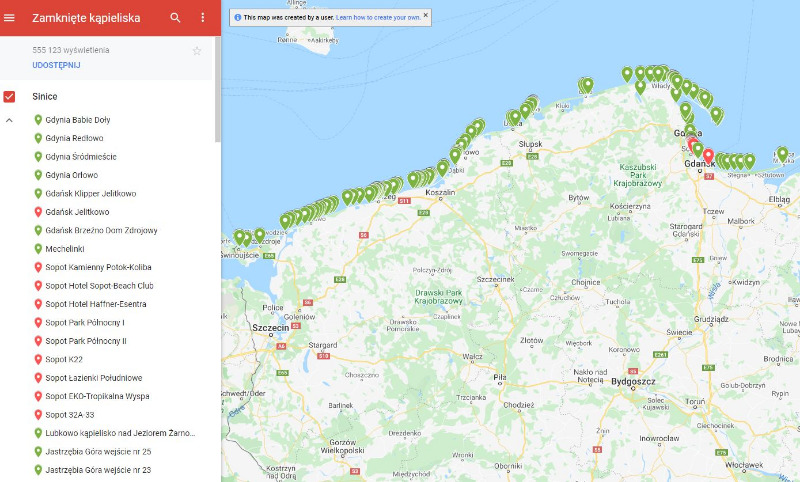Uncheck the Sinice layer checkbox
The height and width of the screenshot is (482, 800).
pyautogui.click(x=10, y=96)
